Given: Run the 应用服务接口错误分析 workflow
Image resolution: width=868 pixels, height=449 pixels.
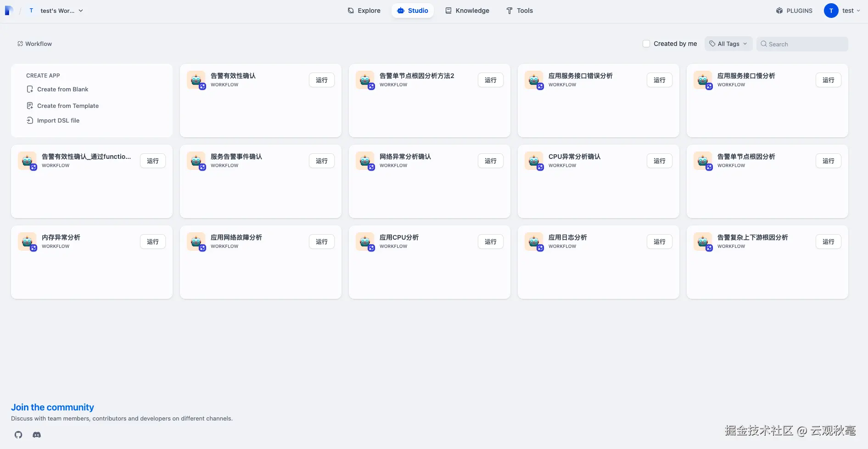Looking at the screenshot, I should 660,80.
